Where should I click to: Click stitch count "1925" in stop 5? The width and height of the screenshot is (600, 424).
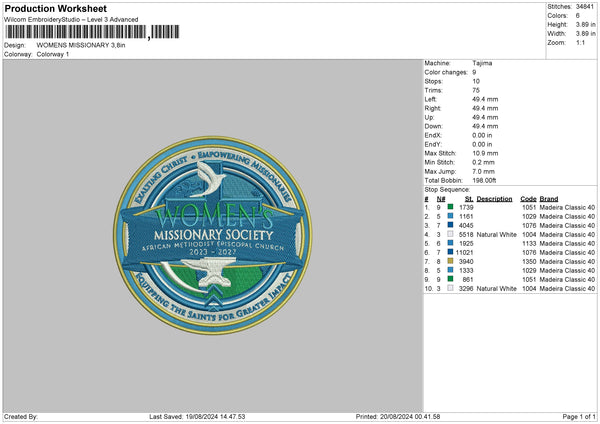tap(466, 243)
